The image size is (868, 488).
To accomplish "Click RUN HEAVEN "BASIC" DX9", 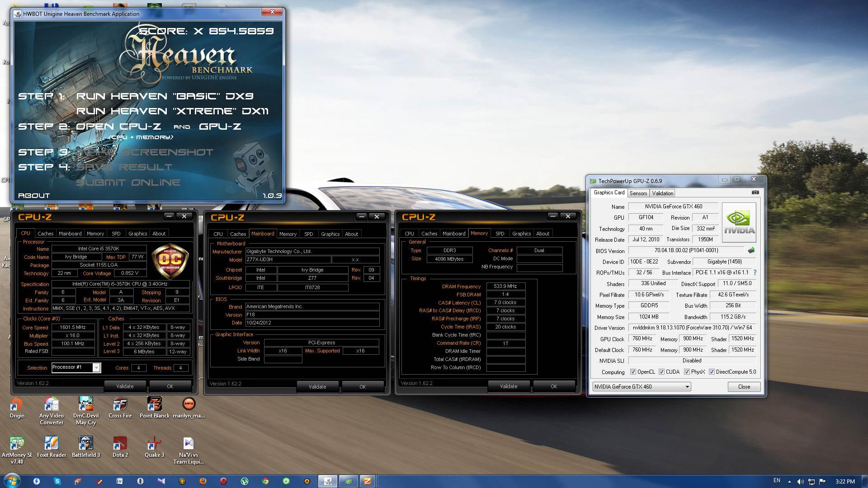I will click(x=165, y=96).
